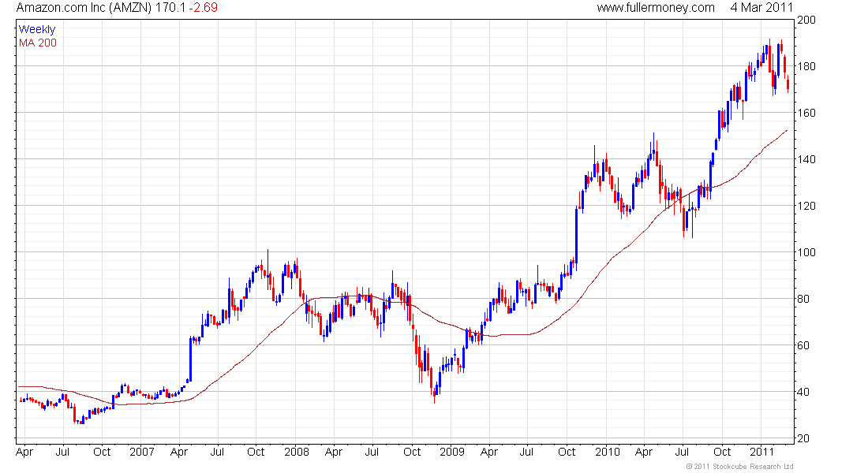Click the 'Weekly' legend label

tap(37, 29)
